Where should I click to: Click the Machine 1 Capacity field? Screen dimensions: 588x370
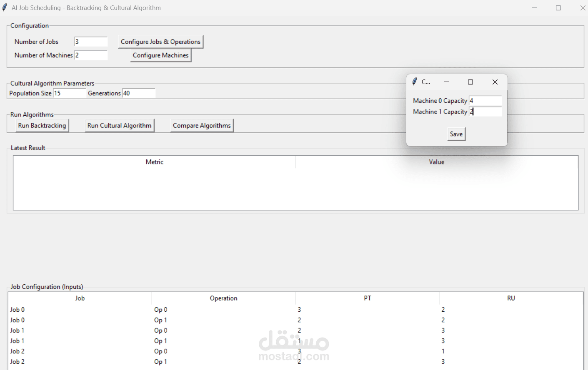(x=485, y=111)
